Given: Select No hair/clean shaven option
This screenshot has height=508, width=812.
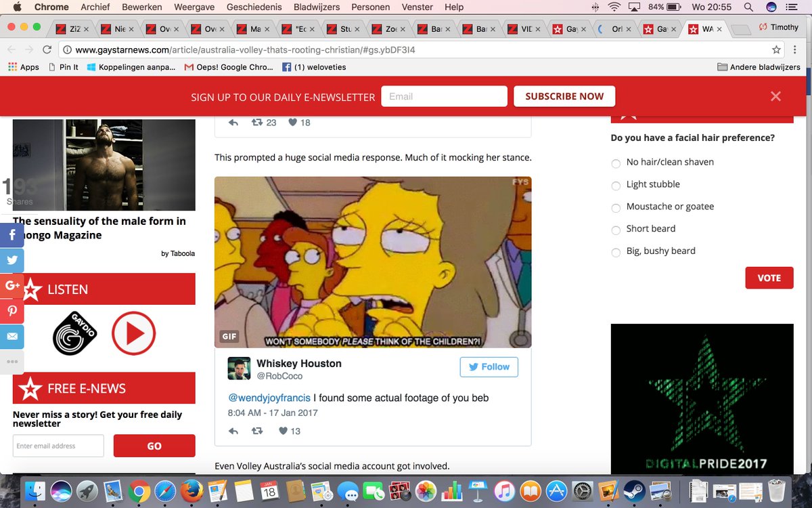Looking at the screenshot, I should click(x=616, y=163).
